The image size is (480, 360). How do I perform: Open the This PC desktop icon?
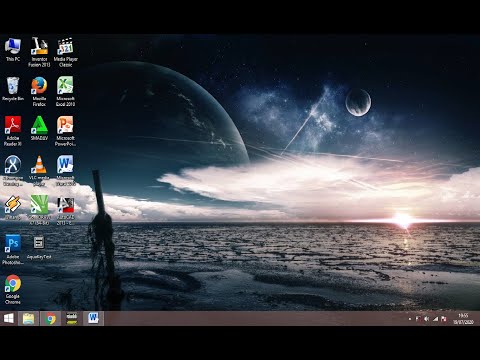(13, 49)
